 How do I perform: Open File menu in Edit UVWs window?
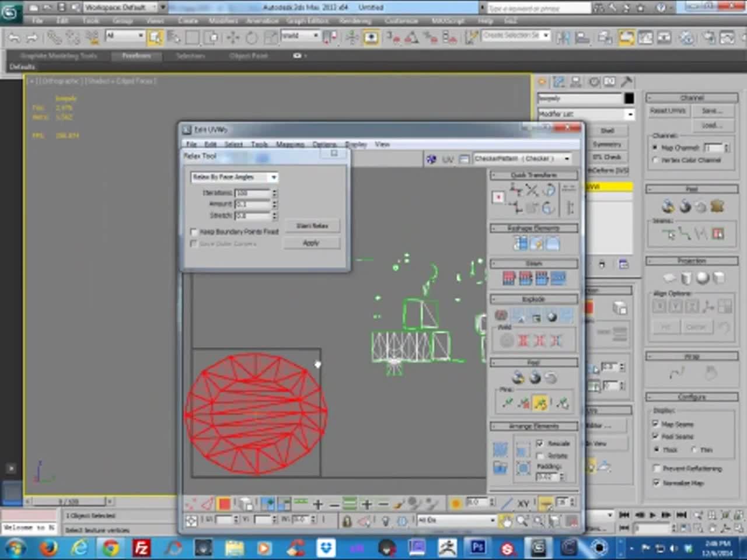[x=191, y=144]
